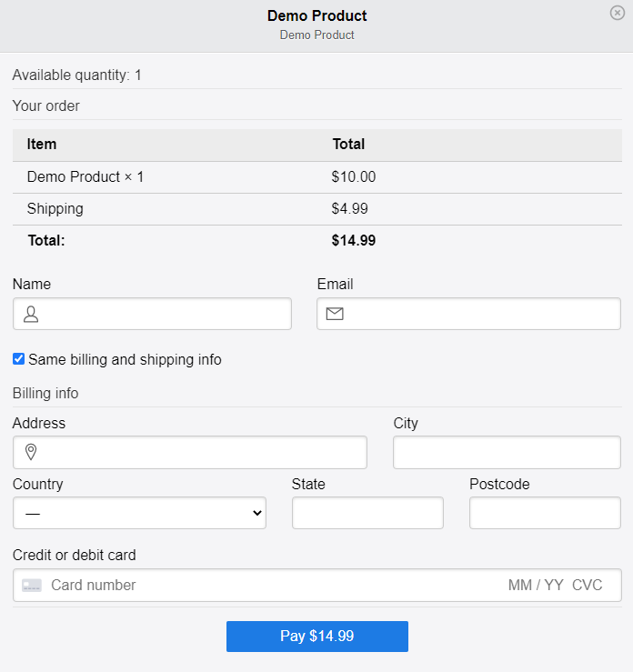Click the location pin icon in Address field

point(31,452)
